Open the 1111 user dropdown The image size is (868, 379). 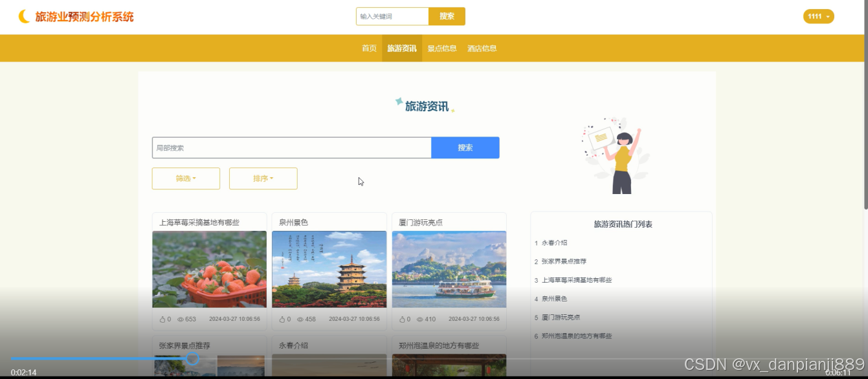(x=819, y=16)
